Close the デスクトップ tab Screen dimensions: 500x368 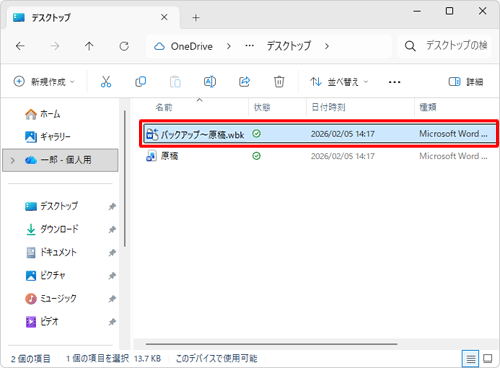164,17
